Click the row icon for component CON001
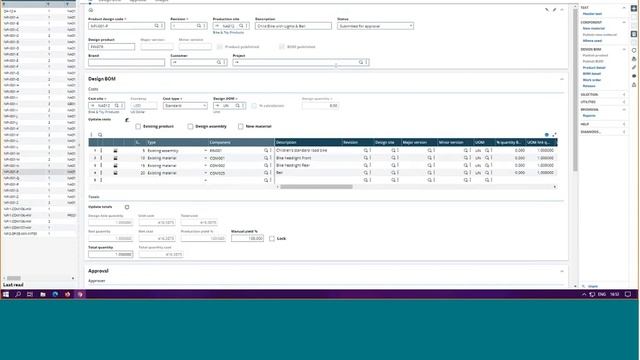Viewport: 640px width, 360px height. (116, 158)
